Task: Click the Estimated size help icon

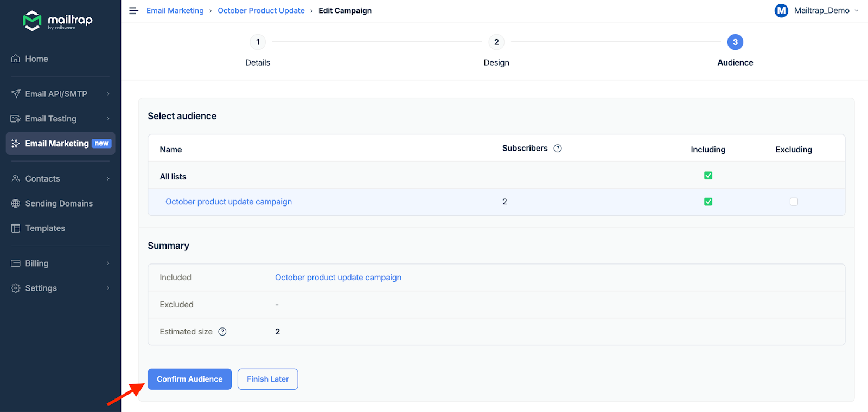Action: coord(222,332)
